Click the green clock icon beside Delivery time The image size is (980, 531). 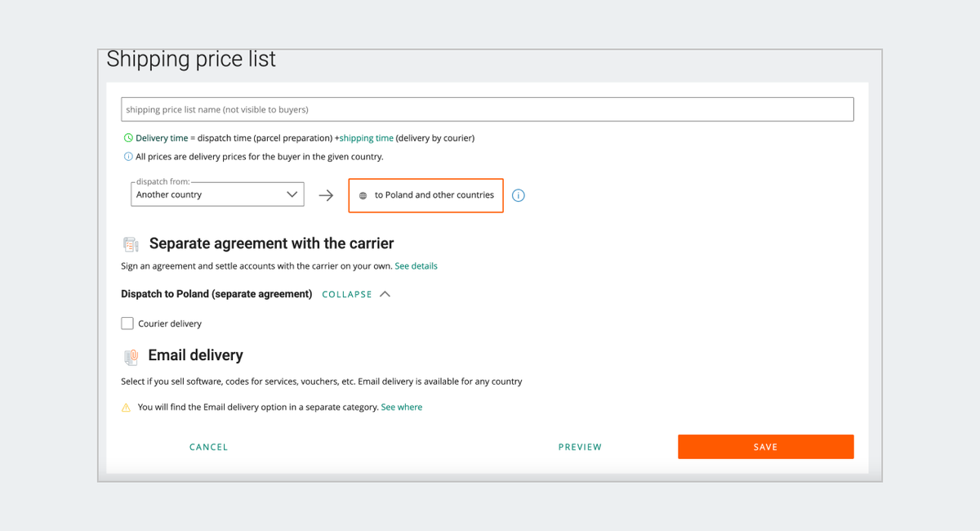click(x=128, y=138)
